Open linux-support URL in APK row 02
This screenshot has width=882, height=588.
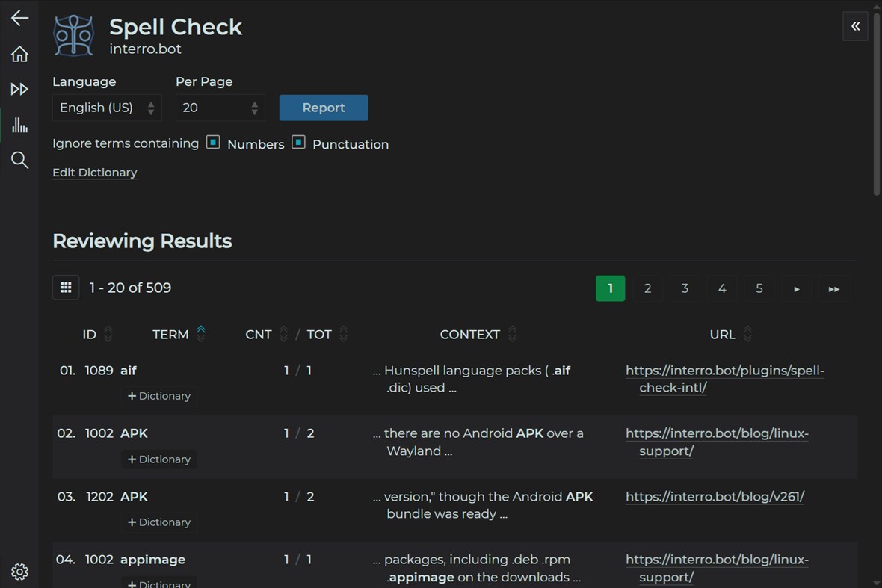(x=717, y=442)
